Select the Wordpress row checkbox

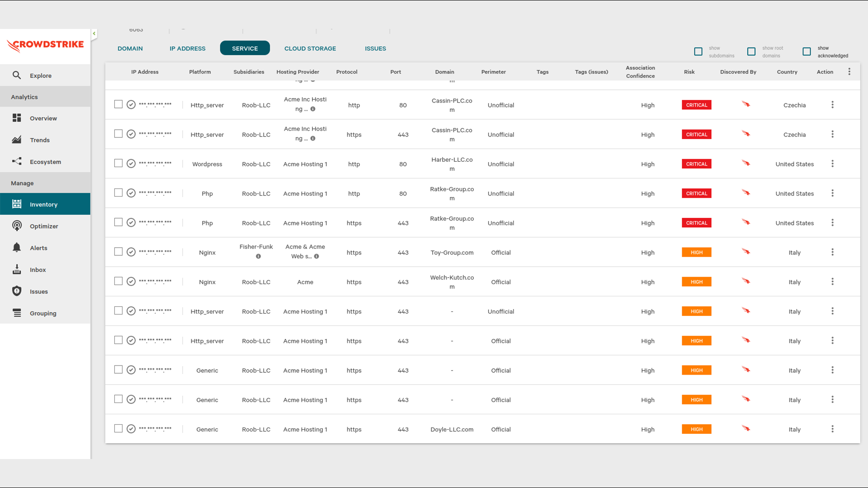(x=118, y=163)
